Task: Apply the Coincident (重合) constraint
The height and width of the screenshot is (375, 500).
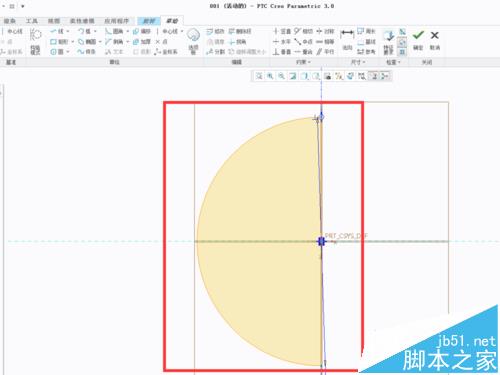Action: pyautogui.click(x=303, y=52)
